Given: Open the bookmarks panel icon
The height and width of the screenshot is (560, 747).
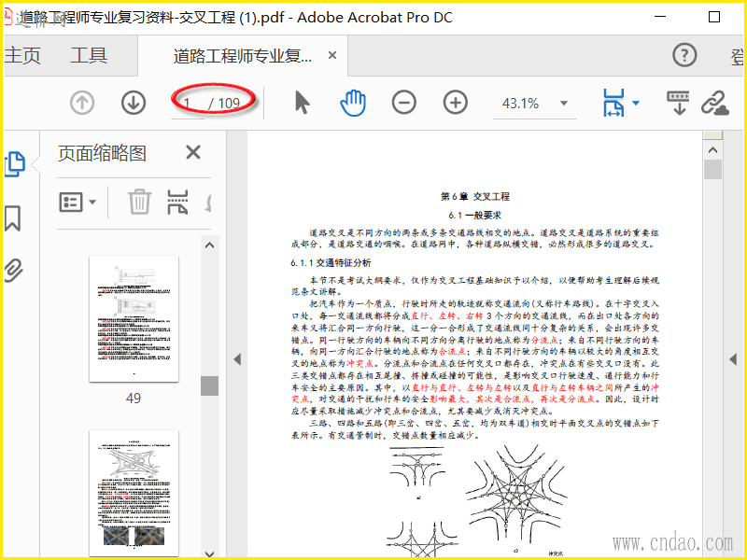Looking at the screenshot, I should [13, 218].
